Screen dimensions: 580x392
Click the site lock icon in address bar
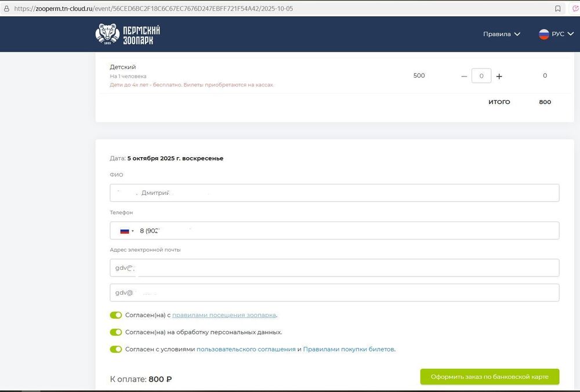click(x=6, y=9)
